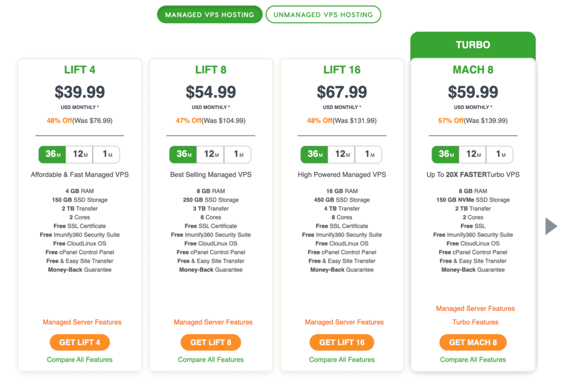
Task: Click the Get Lift 8 button
Action: point(211,342)
